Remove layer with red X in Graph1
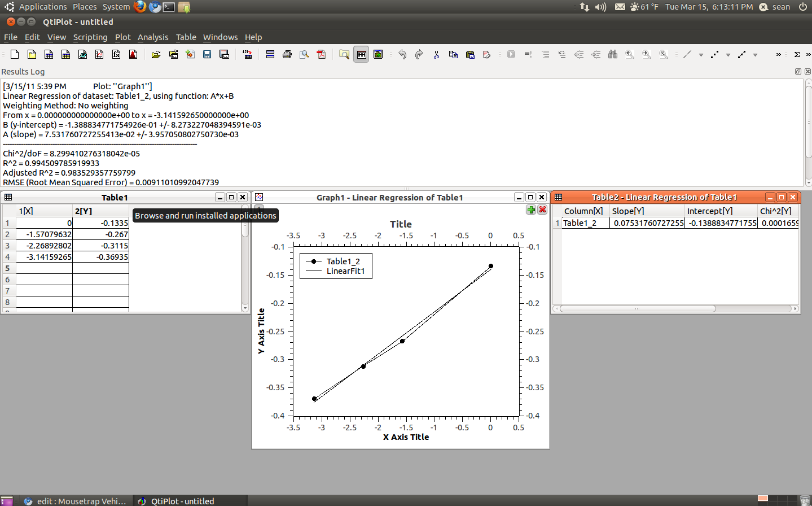This screenshot has width=812, height=506. [x=542, y=210]
